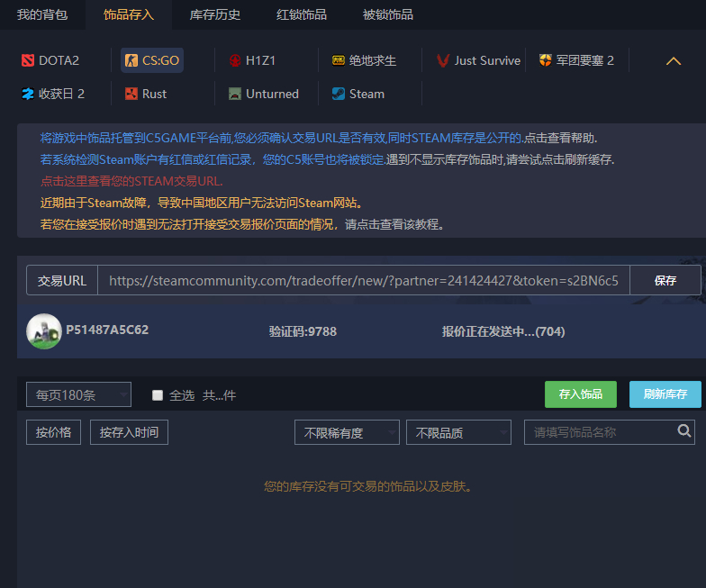706x588 pixels.
Task: Open the 每页180条 dropdown
Action: [x=78, y=394]
